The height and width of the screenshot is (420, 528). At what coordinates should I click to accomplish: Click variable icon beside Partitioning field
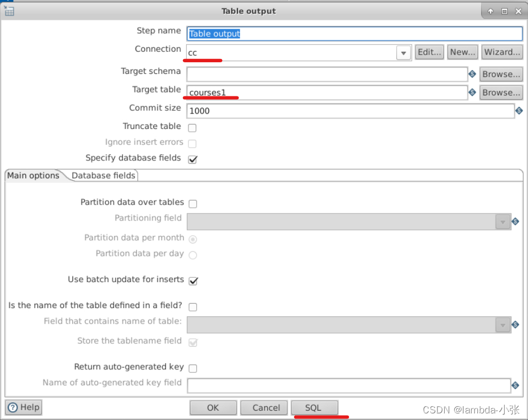[515, 221]
